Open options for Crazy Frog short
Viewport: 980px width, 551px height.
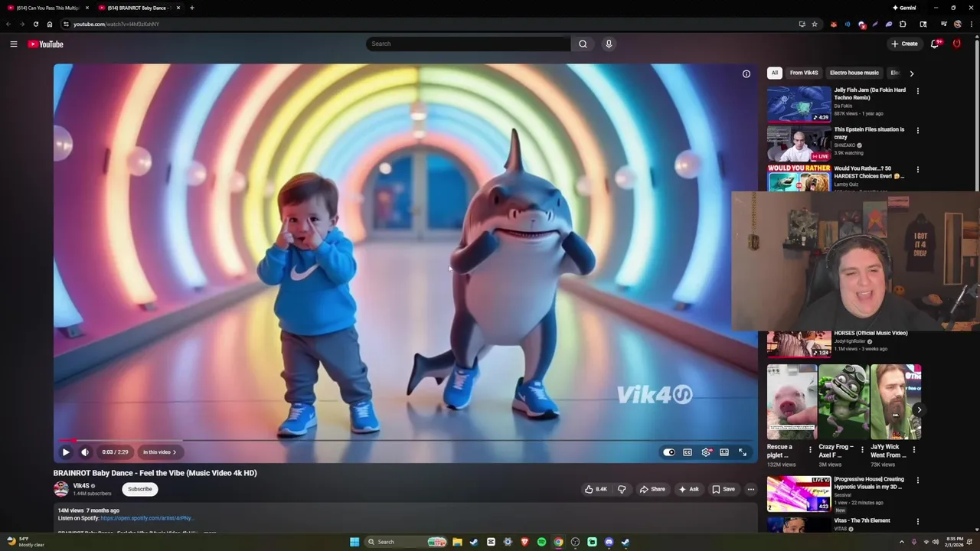tap(862, 449)
